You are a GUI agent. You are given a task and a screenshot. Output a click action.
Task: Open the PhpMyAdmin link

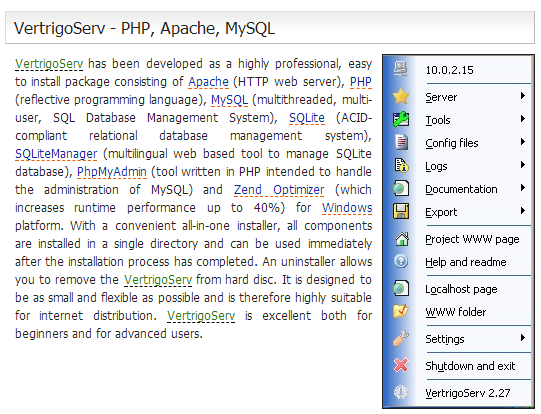coord(112,172)
